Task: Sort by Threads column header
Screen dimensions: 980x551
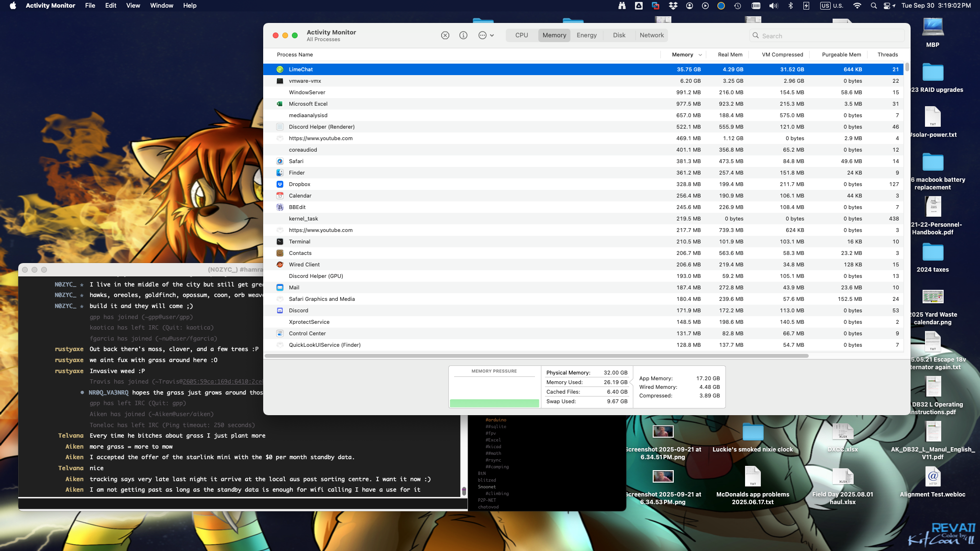Action: coord(887,55)
